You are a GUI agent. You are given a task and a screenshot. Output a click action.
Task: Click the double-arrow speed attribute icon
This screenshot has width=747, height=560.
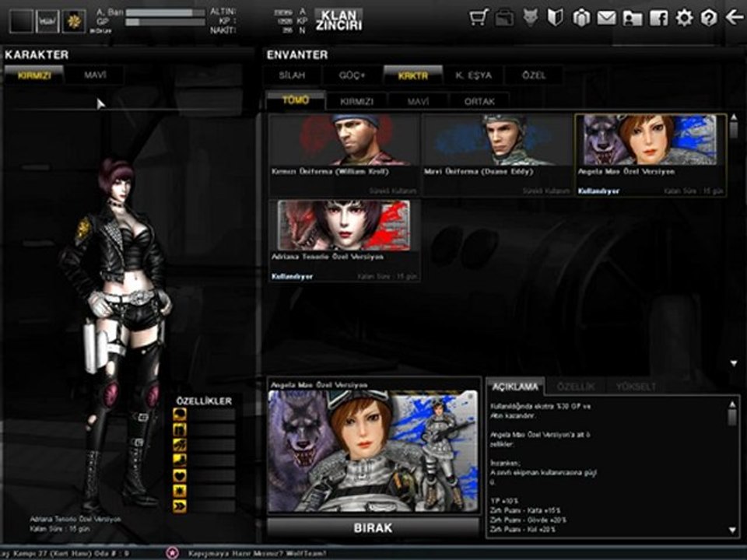(180, 506)
